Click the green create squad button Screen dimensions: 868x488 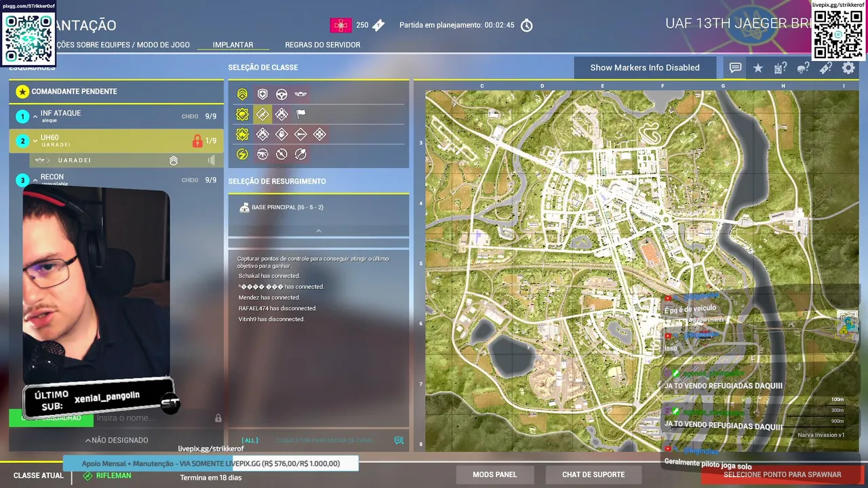point(50,418)
